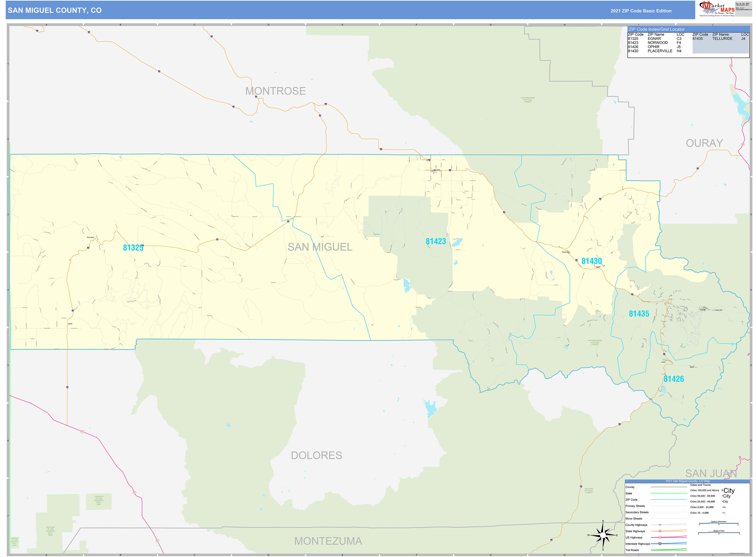Toggle the Minor Streets legend entry

(x=634, y=519)
